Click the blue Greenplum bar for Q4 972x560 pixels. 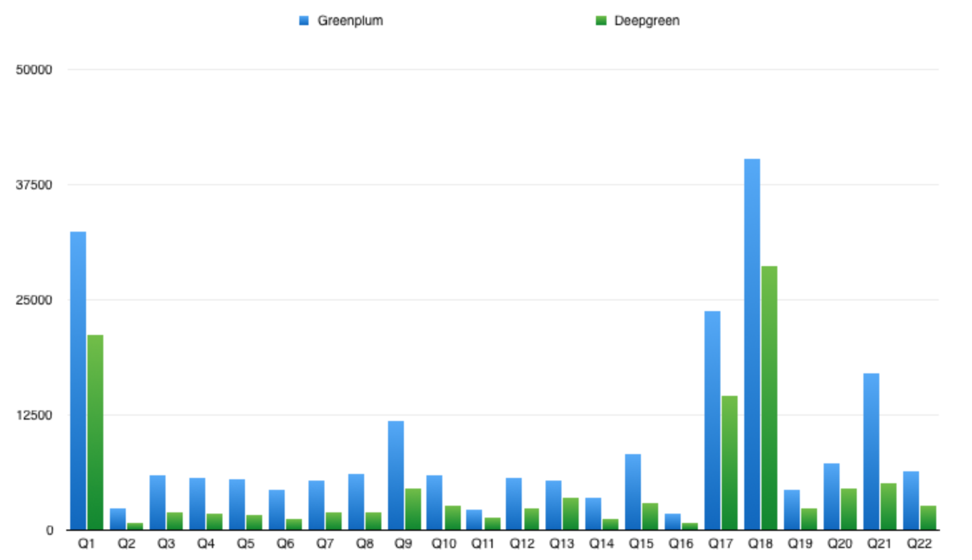[197, 504]
